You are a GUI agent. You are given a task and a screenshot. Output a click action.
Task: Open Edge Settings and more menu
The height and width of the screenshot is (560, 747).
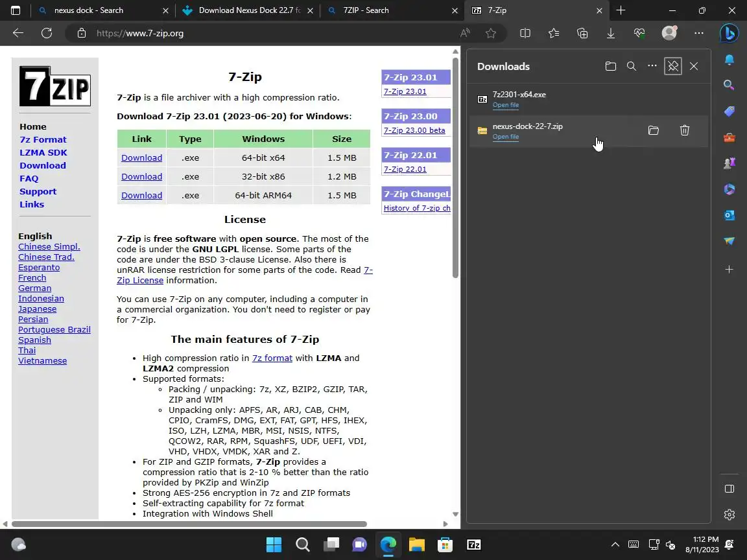point(699,33)
